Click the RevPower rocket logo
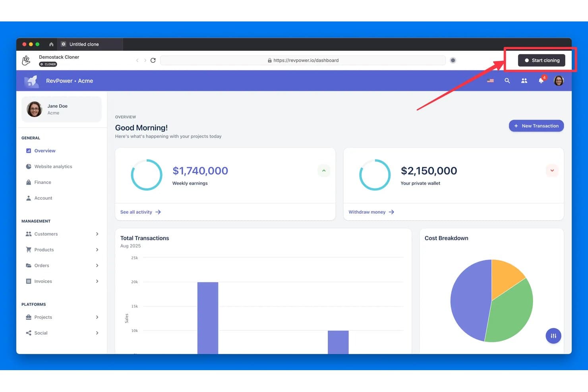 point(31,81)
